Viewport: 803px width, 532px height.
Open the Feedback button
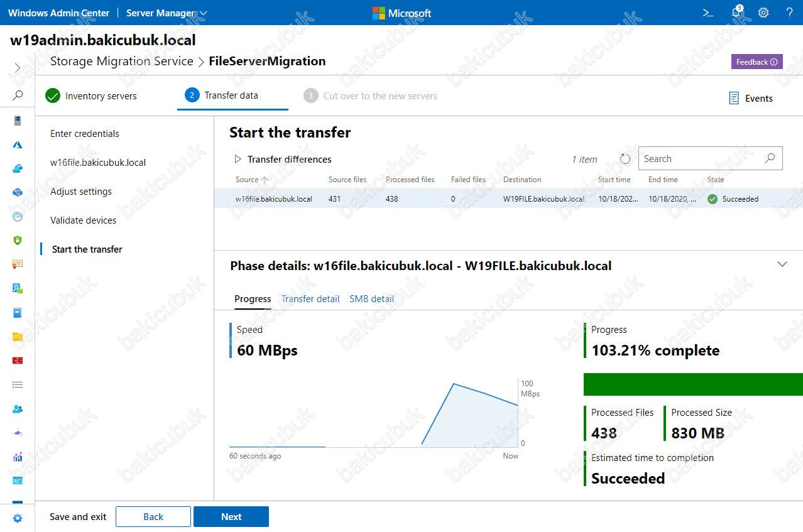coord(757,62)
